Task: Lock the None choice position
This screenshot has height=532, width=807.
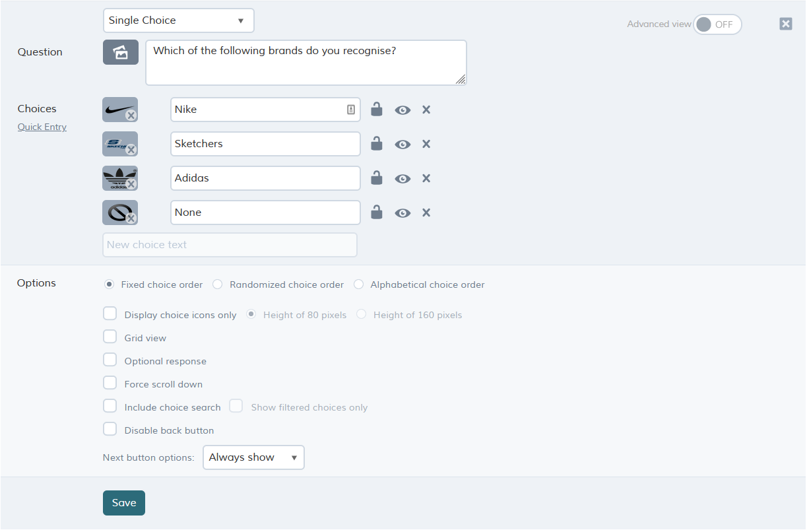Action: click(x=377, y=212)
